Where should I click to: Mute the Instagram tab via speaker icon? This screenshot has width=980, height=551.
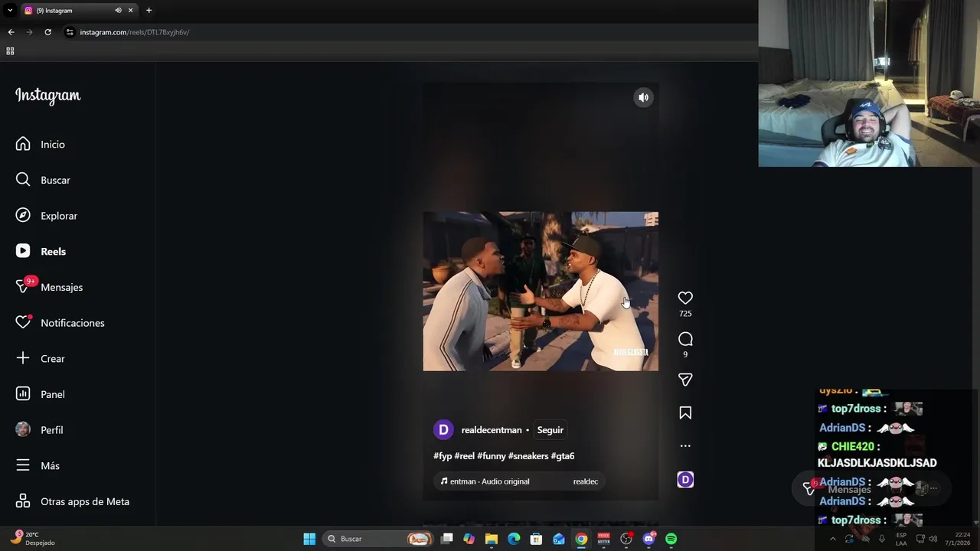point(118,11)
